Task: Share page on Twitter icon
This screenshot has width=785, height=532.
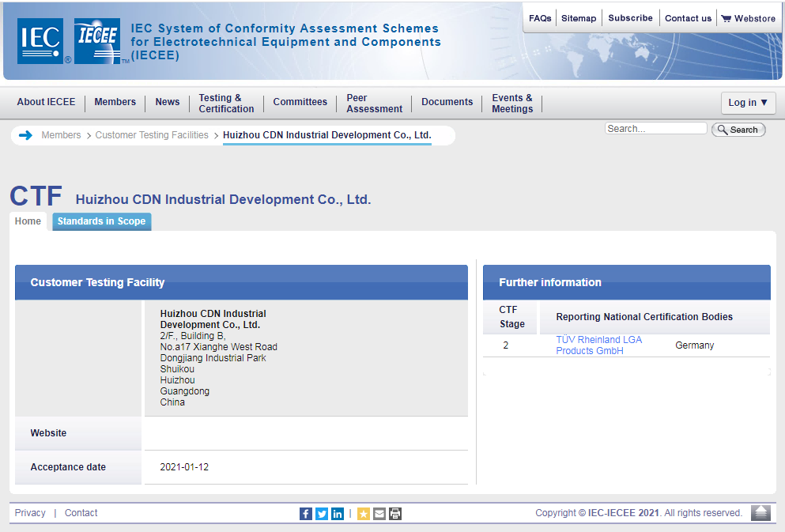Action: point(322,514)
